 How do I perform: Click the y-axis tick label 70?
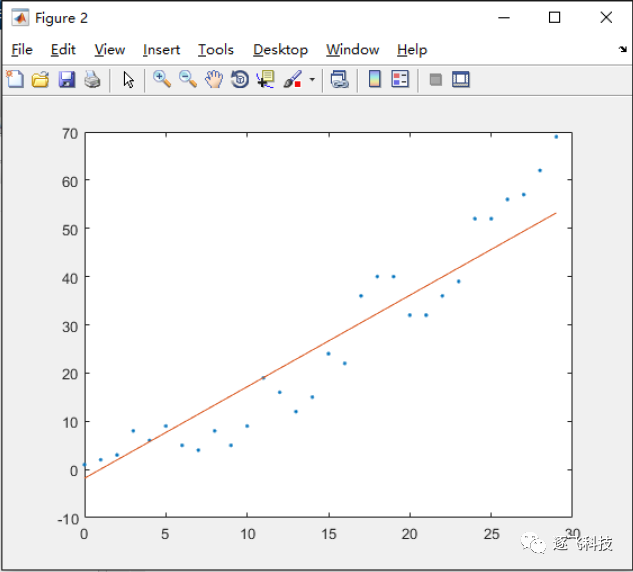tap(70, 134)
